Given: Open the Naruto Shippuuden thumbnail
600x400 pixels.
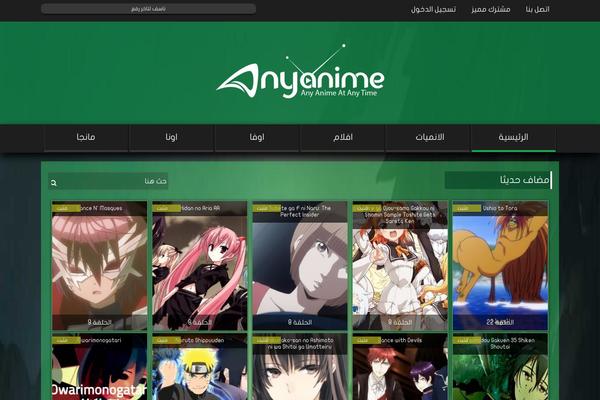Looking at the screenshot, I should coord(200,367).
